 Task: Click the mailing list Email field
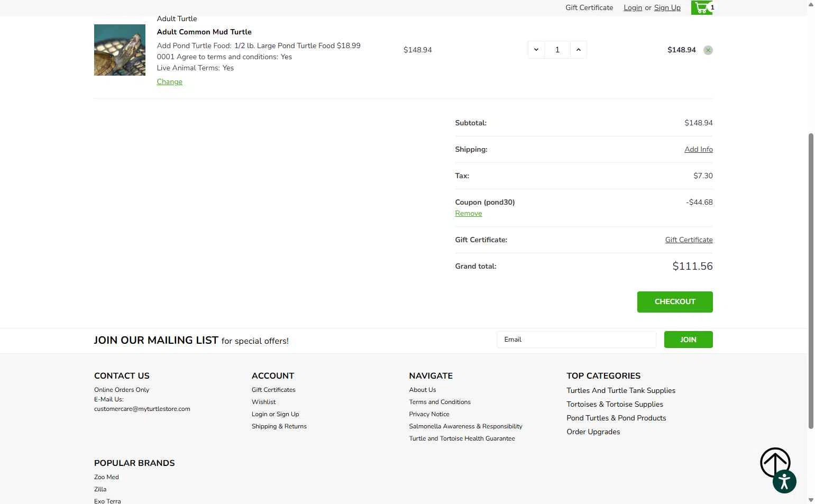[576, 340]
